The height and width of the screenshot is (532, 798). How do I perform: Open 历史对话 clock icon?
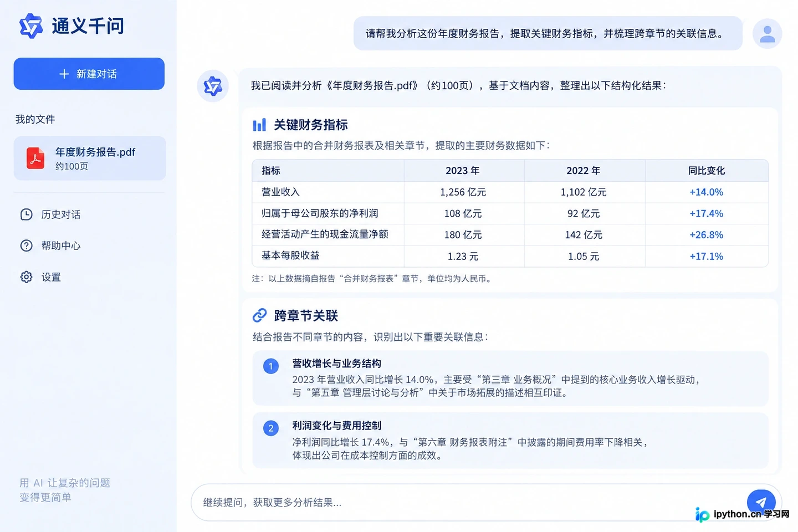(27, 214)
